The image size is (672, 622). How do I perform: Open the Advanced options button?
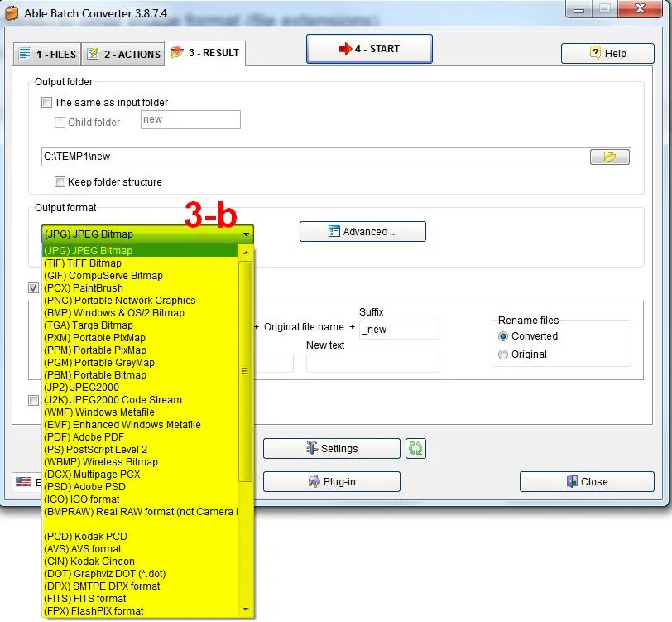tap(362, 232)
